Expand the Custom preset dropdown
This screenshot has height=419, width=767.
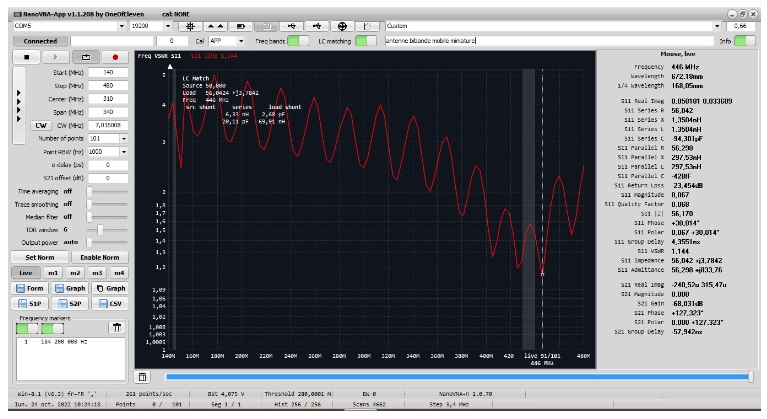(x=718, y=26)
